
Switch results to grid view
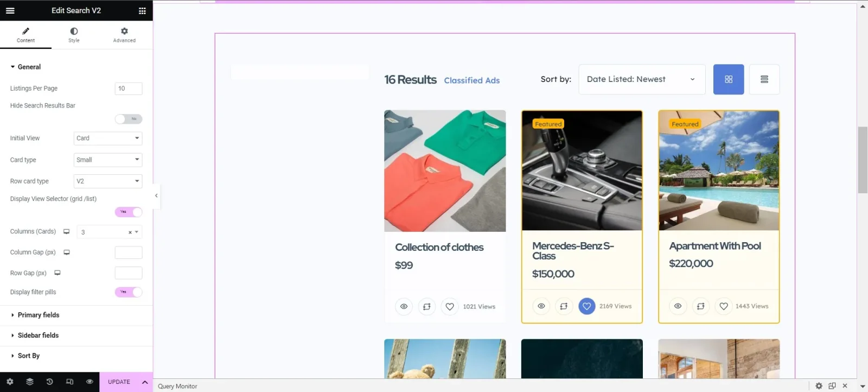[x=729, y=79]
